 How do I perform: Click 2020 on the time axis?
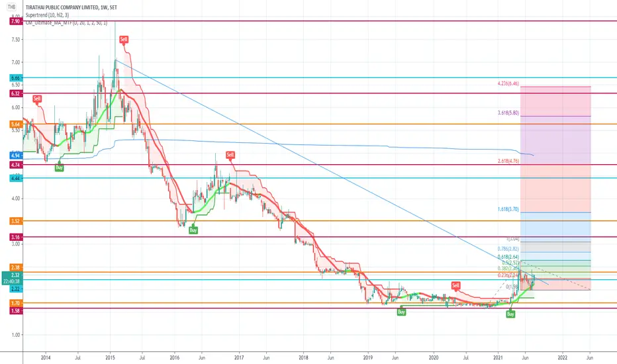tap(434, 357)
